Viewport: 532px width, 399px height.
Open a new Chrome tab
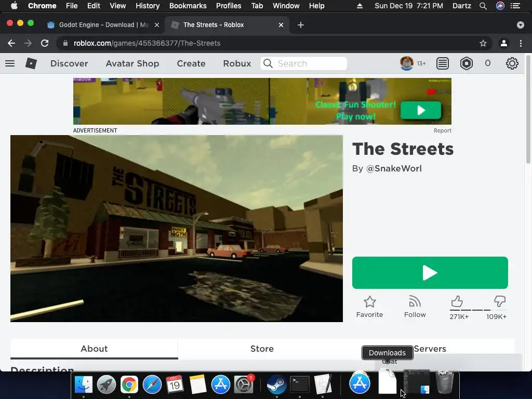(301, 25)
